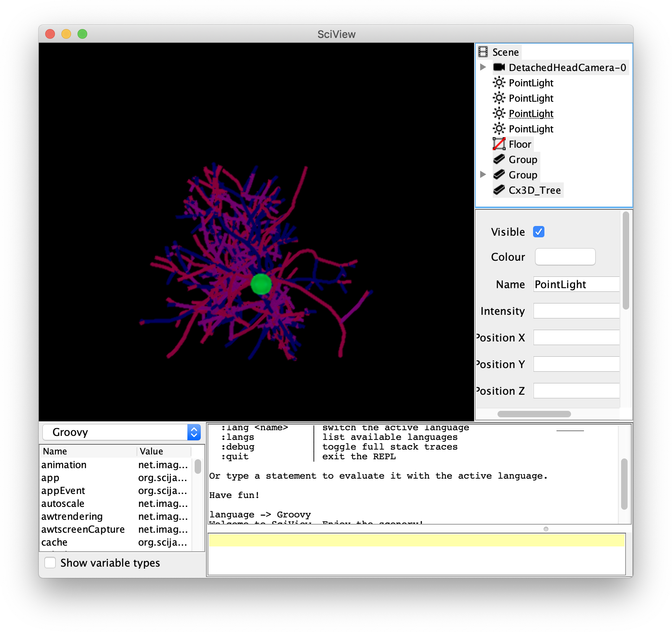Viewport: 672px width, 632px height.
Task: Click the REPL output vertical scrollbar
Action: [624, 484]
